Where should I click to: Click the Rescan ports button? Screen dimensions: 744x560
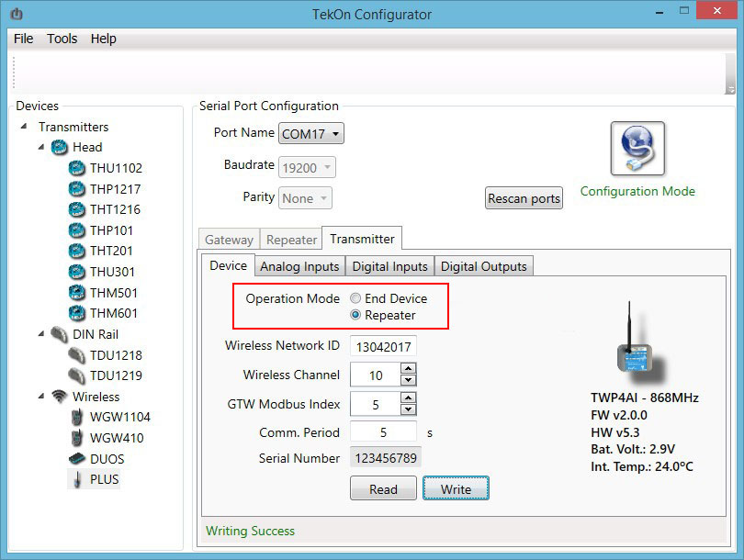point(524,198)
